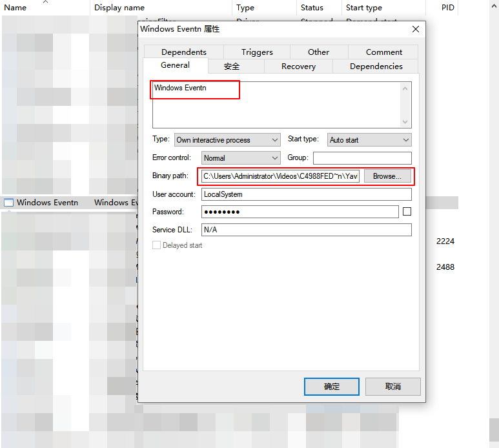The width and height of the screenshot is (499, 448).
Task: Click the service list scroll up arrow
Action: (x=494, y=5)
